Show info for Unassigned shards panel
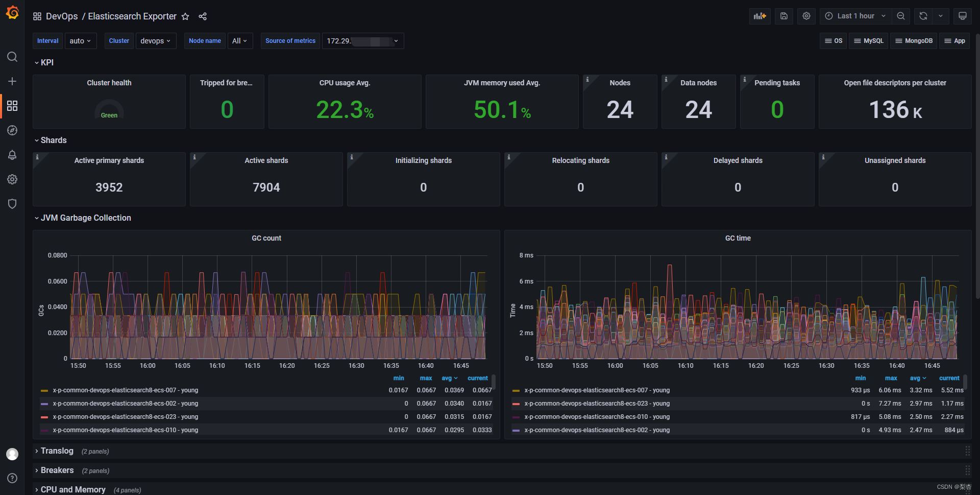 pyautogui.click(x=823, y=157)
